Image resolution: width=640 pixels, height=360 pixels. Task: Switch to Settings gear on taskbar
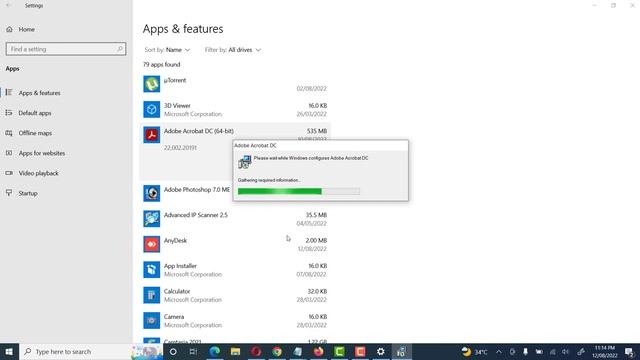pos(381,351)
